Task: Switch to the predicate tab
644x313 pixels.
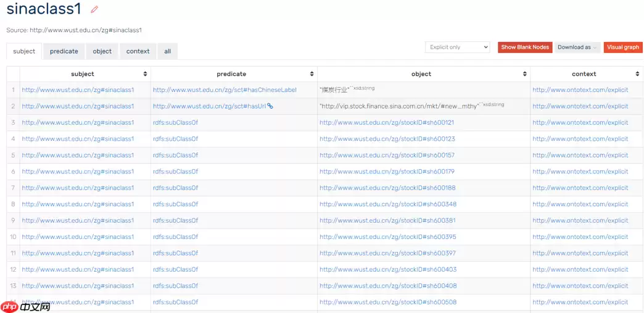Action: click(x=64, y=51)
